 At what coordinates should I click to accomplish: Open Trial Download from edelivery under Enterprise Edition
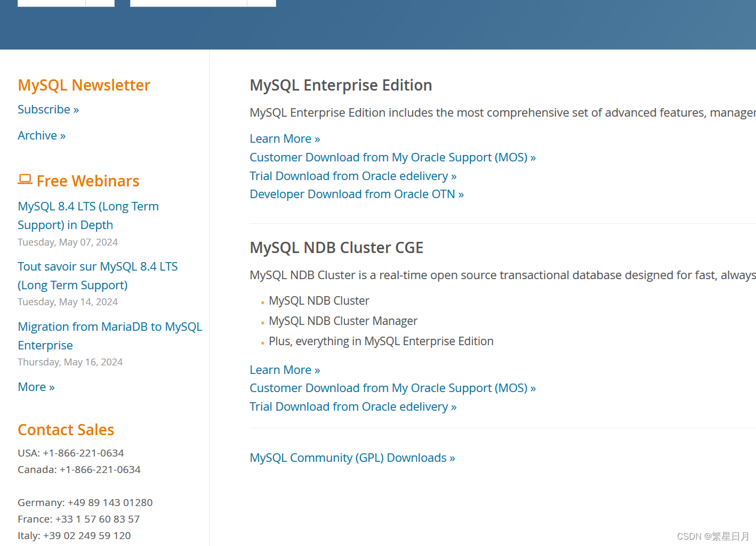click(x=353, y=176)
